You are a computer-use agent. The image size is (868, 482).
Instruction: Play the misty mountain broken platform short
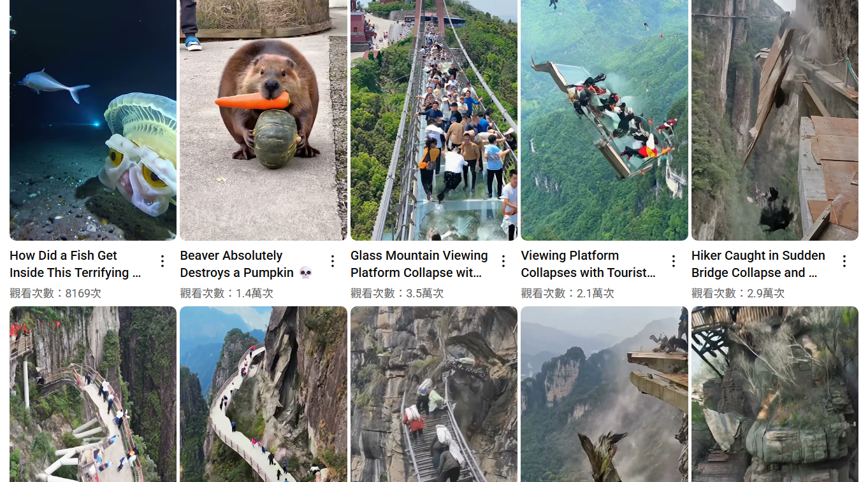604,394
